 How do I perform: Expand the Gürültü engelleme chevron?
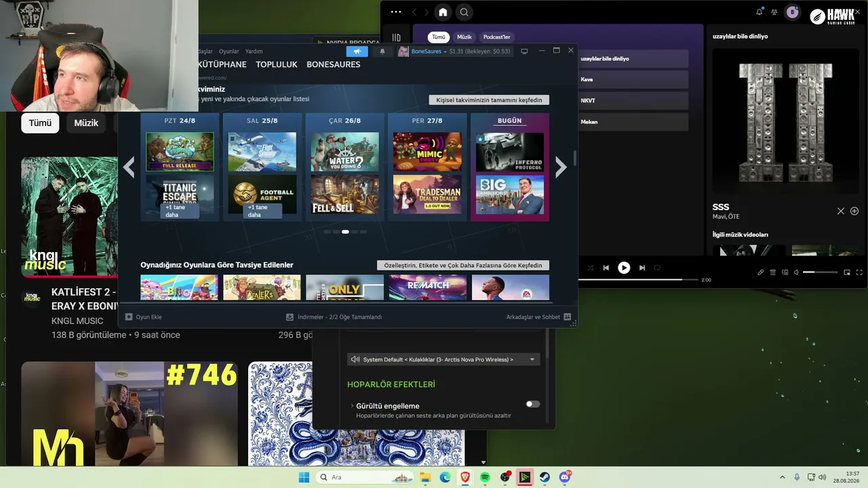(352, 406)
